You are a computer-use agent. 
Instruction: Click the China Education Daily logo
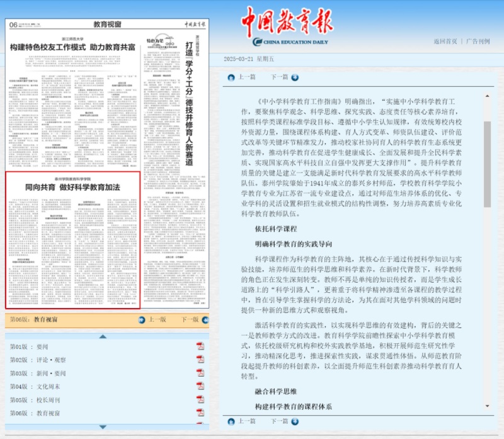click(x=287, y=28)
